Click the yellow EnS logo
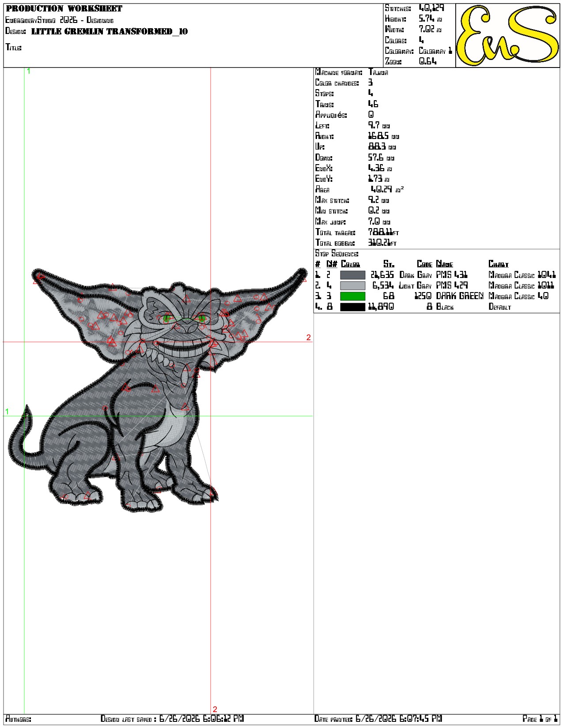This screenshot has height=728, width=563. 508,35
